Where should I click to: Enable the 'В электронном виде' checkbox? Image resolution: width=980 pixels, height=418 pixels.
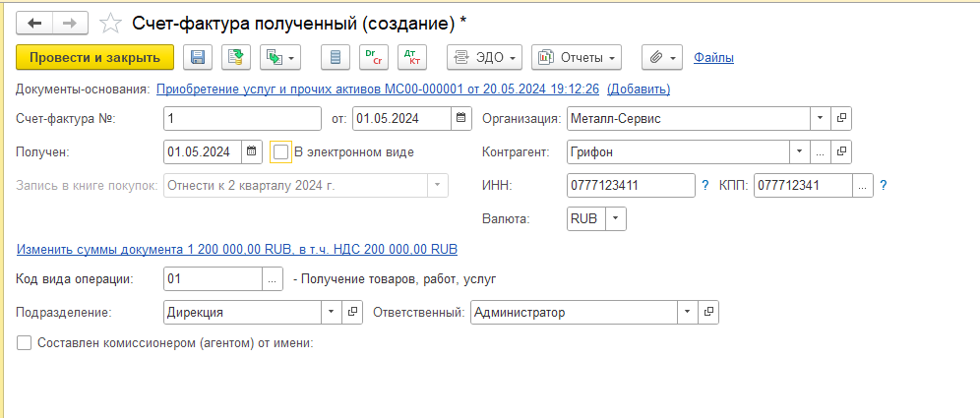click(x=281, y=152)
